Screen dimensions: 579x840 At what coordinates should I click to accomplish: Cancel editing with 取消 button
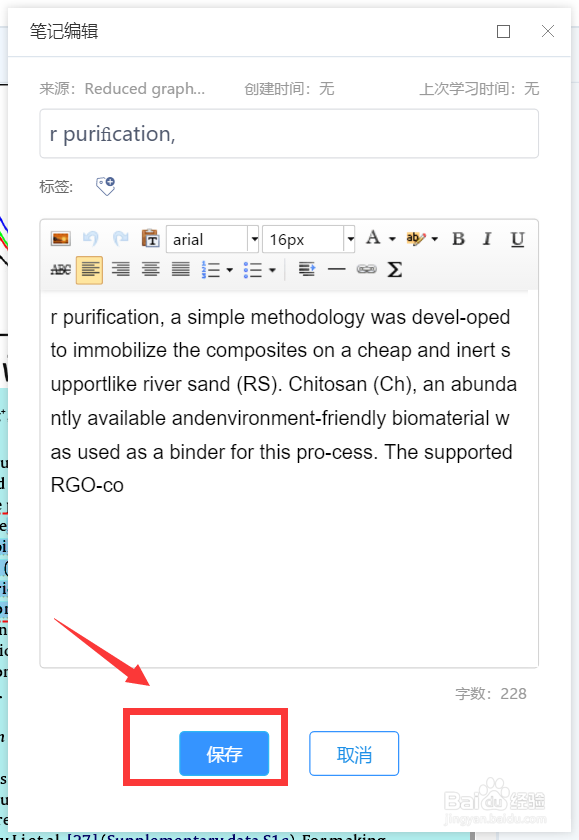[354, 753]
